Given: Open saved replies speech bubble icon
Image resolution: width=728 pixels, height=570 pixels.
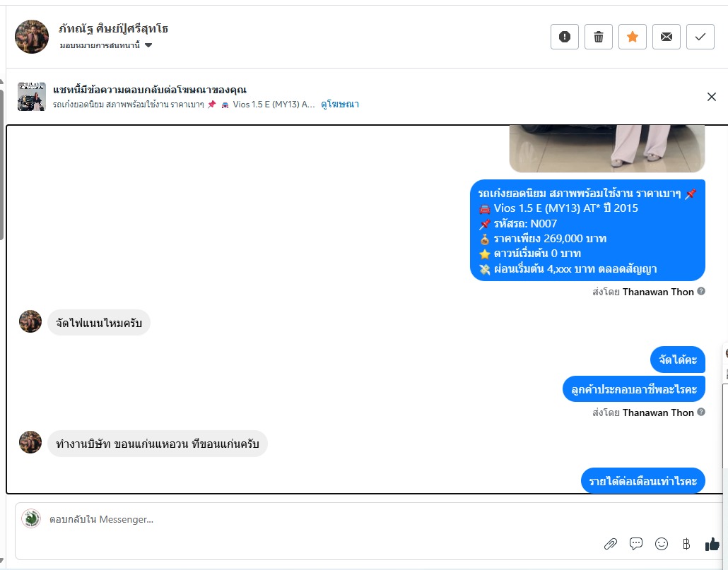Looking at the screenshot, I should point(636,544).
